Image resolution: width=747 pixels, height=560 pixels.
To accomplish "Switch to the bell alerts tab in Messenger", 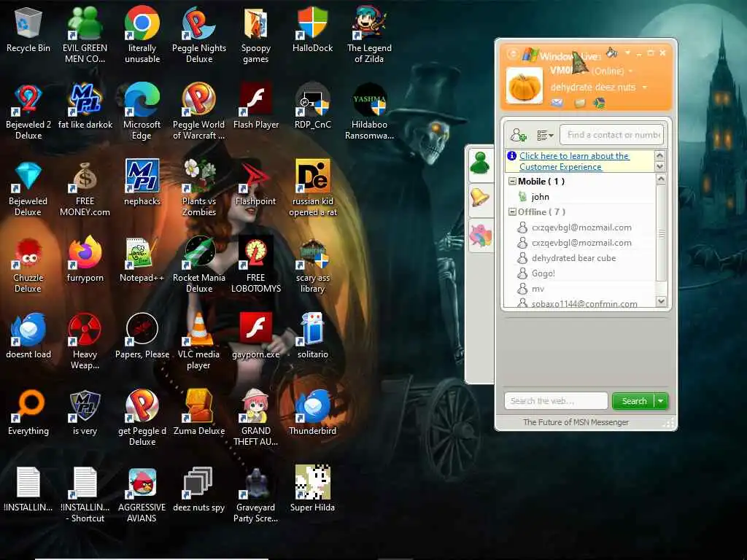I will tap(480, 197).
